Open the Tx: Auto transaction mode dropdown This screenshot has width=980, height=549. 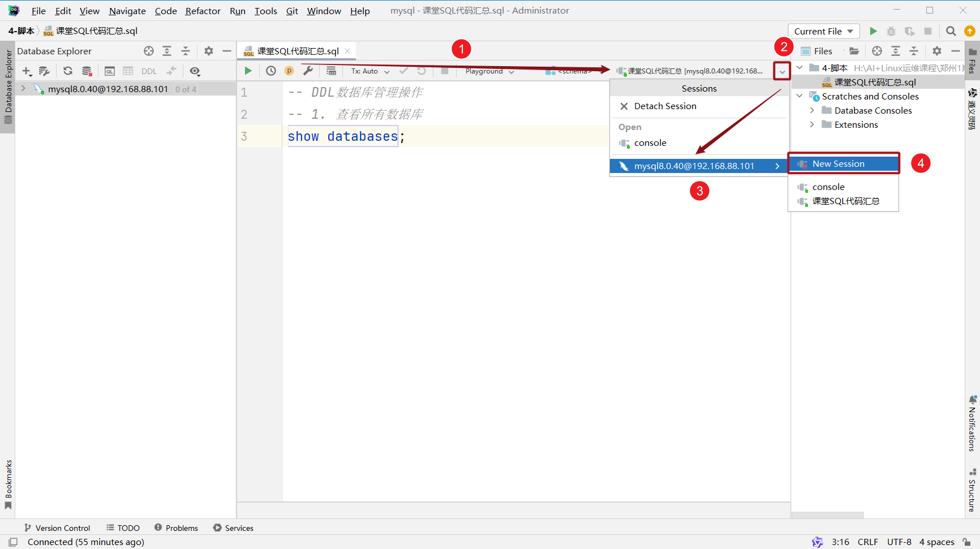(370, 71)
